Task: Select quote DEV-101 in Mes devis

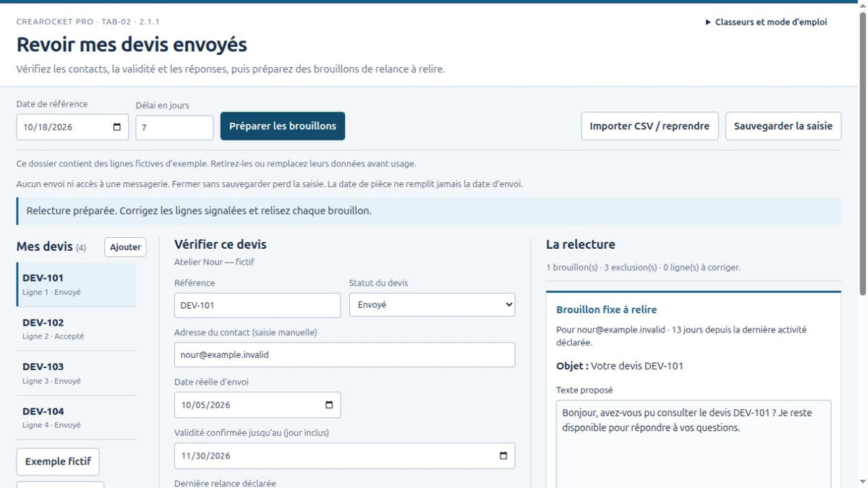Action: 76,284
